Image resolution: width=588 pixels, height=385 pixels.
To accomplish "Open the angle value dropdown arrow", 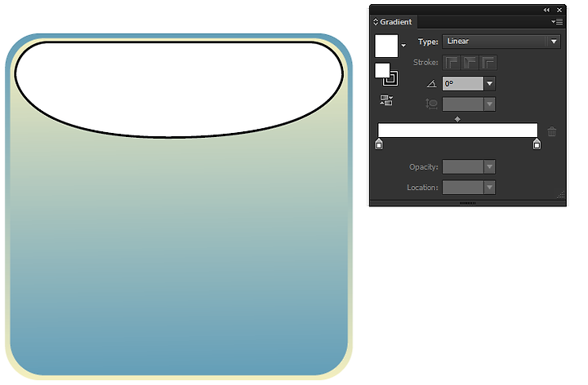I will [x=489, y=83].
